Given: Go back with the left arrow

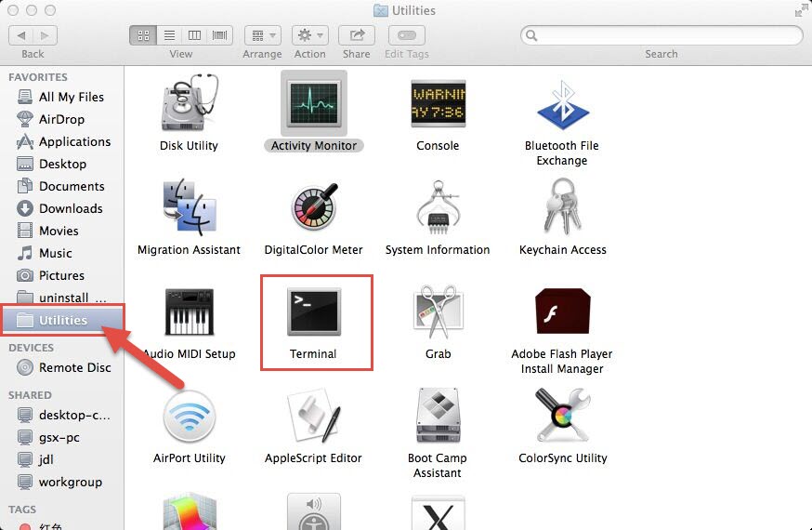Looking at the screenshot, I should [x=21, y=35].
